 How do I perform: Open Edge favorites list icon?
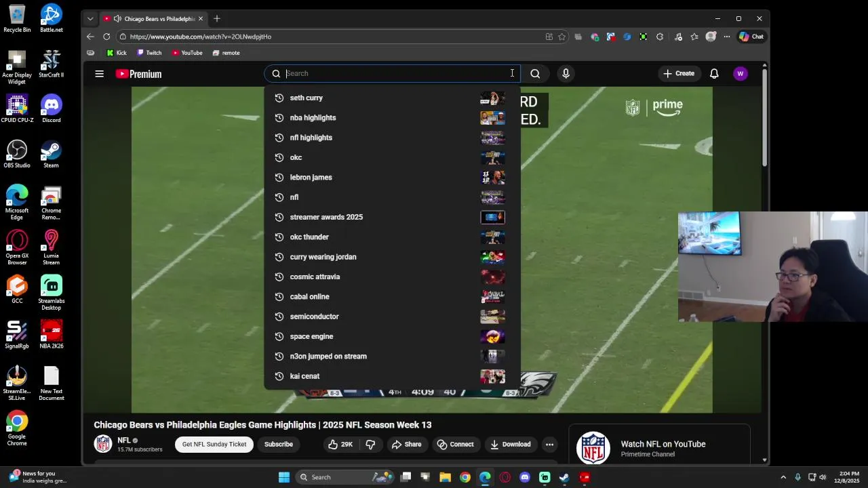[694, 37]
